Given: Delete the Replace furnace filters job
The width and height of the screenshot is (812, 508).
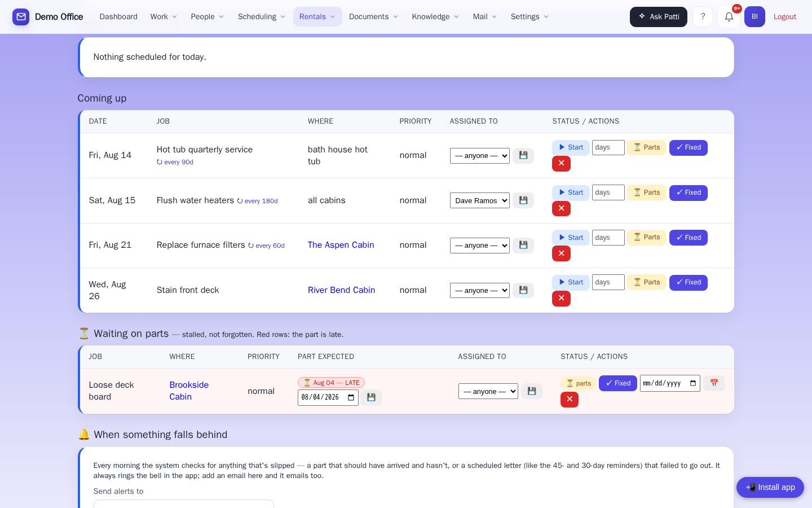Looking at the screenshot, I should 561,253.
